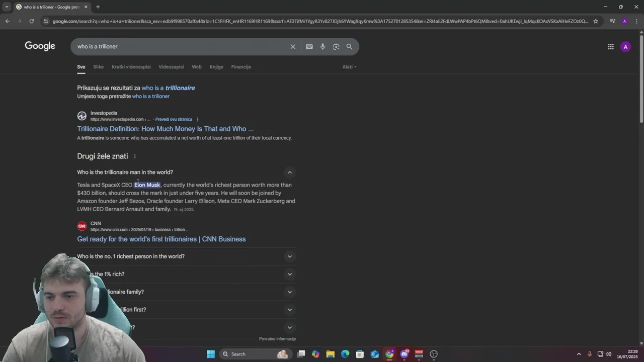Switch to 'Kratki videozapisi' tab
This screenshot has height=362, width=644.
[x=131, y=67]
